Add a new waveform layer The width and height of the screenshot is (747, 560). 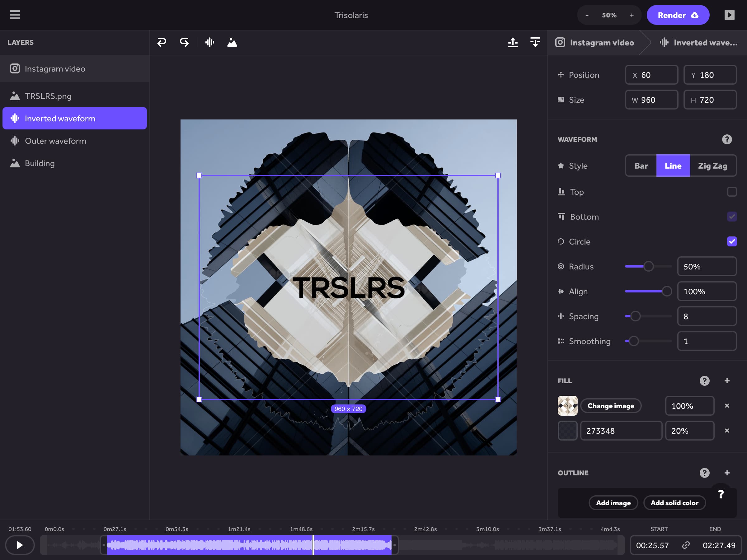coord(210,43)
